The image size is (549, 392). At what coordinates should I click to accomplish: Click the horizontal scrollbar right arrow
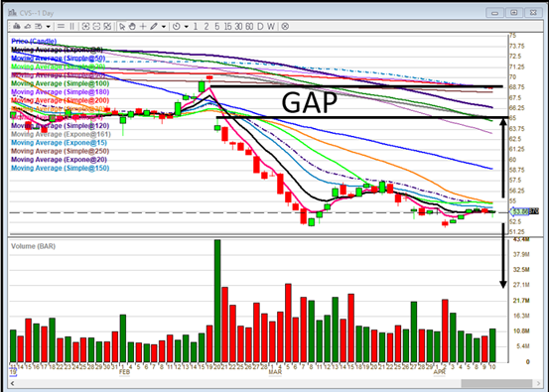(538, 384)
